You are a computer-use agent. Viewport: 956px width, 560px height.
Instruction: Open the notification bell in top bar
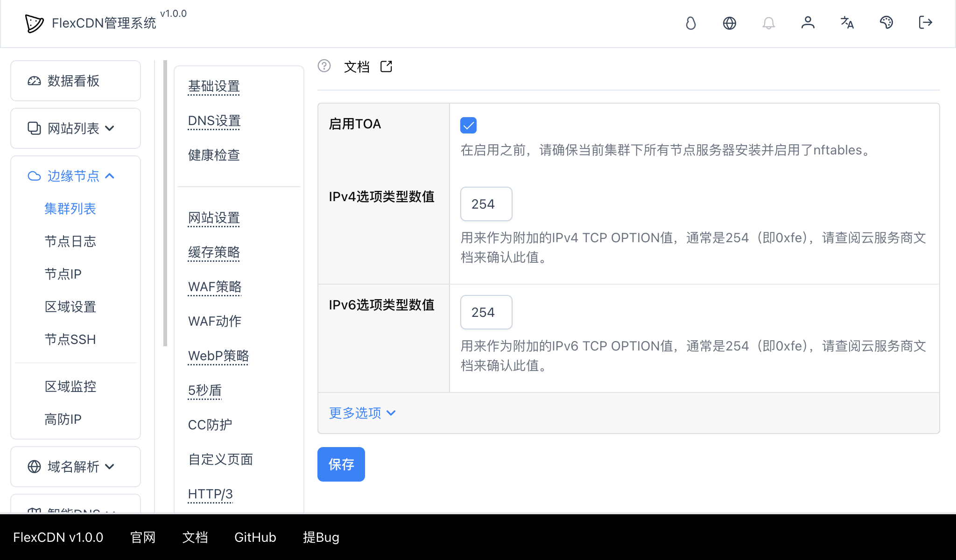pos(769,23)
